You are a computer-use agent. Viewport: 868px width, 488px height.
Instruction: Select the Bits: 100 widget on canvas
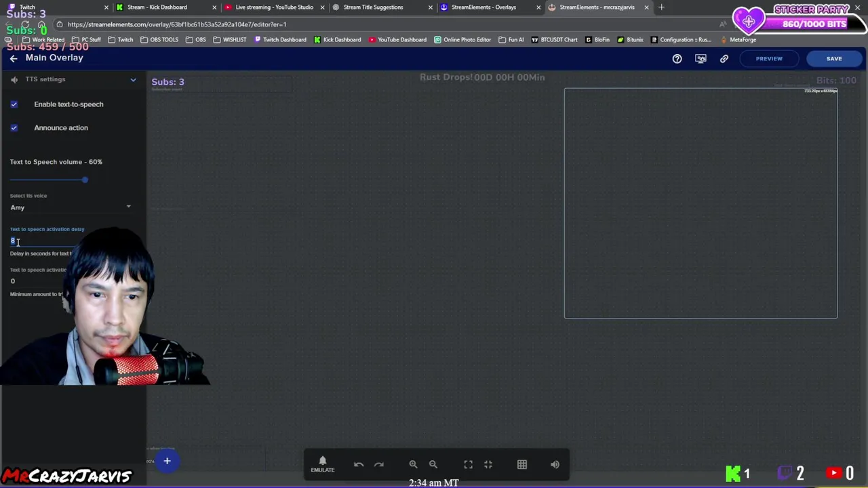point(836,81)
